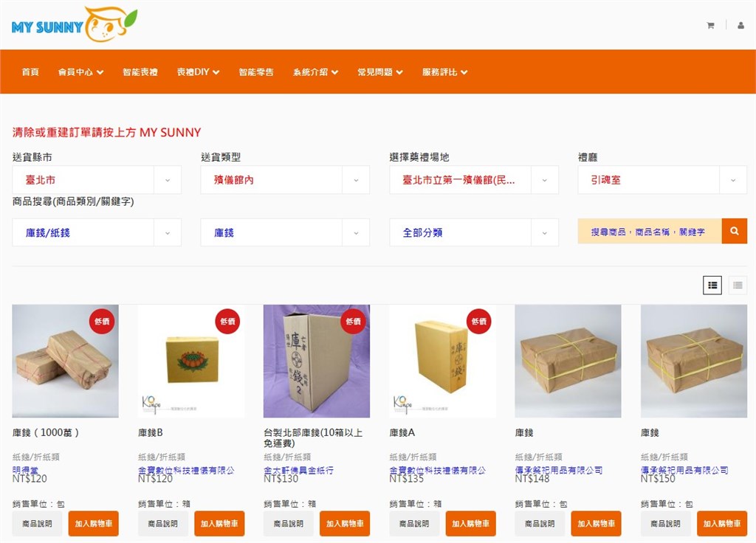The image size is (756, 543).
Task: Open the user account icon
Action: (740, 26)
